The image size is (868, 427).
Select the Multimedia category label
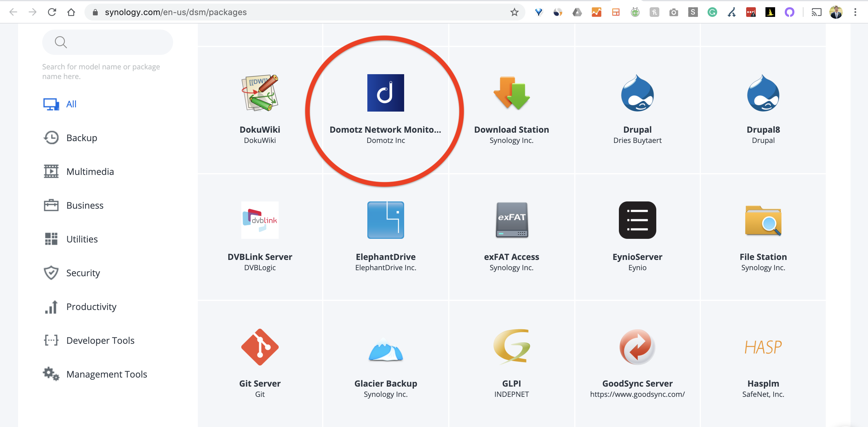click(90, 171)
